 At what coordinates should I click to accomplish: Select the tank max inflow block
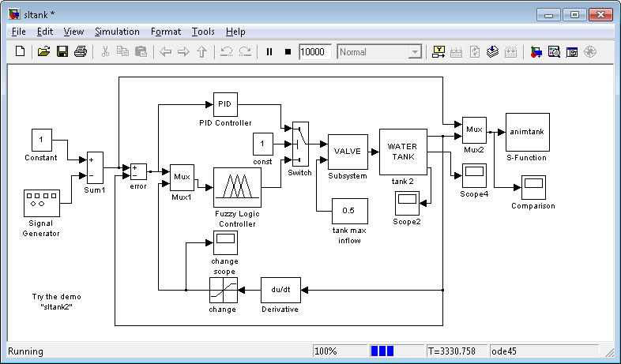coord(350,211)
